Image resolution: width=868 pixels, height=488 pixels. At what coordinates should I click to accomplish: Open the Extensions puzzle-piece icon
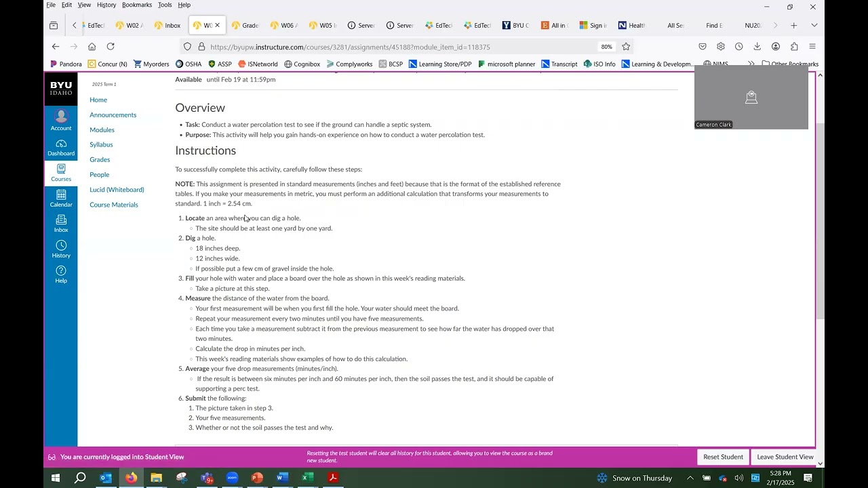coord(794,47)
